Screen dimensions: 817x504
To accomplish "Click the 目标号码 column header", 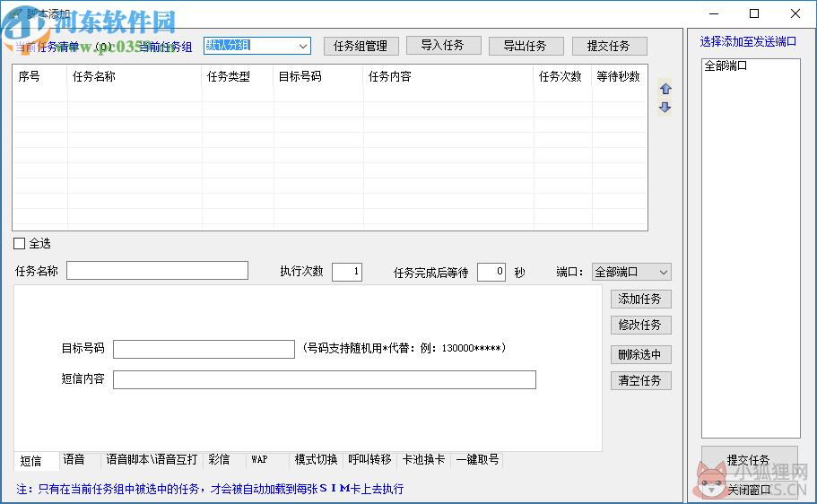I will click(318, 76).
